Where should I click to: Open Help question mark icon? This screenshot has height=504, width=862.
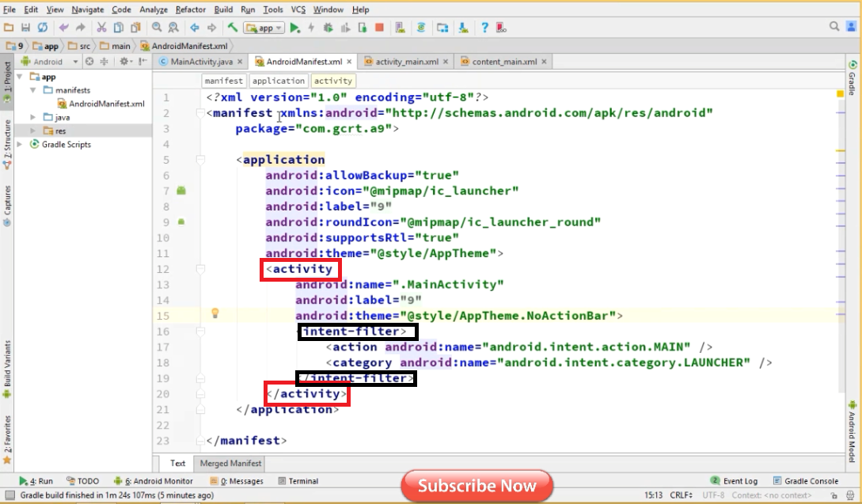click(484, 28)
